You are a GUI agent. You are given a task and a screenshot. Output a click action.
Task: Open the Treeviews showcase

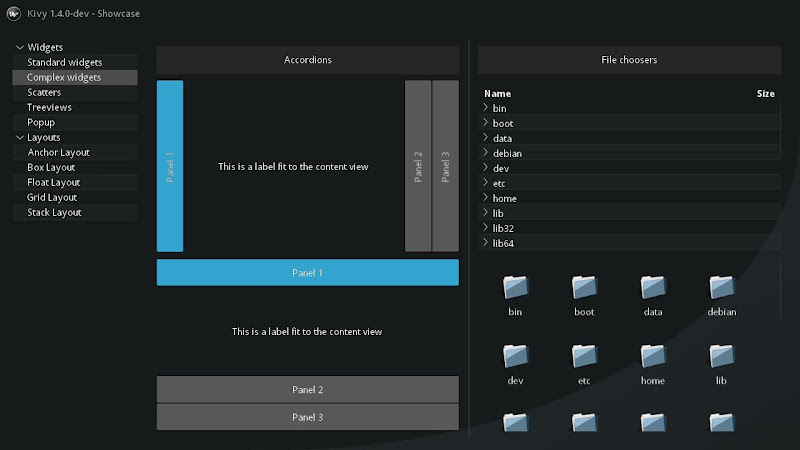[x=75, y=108]
